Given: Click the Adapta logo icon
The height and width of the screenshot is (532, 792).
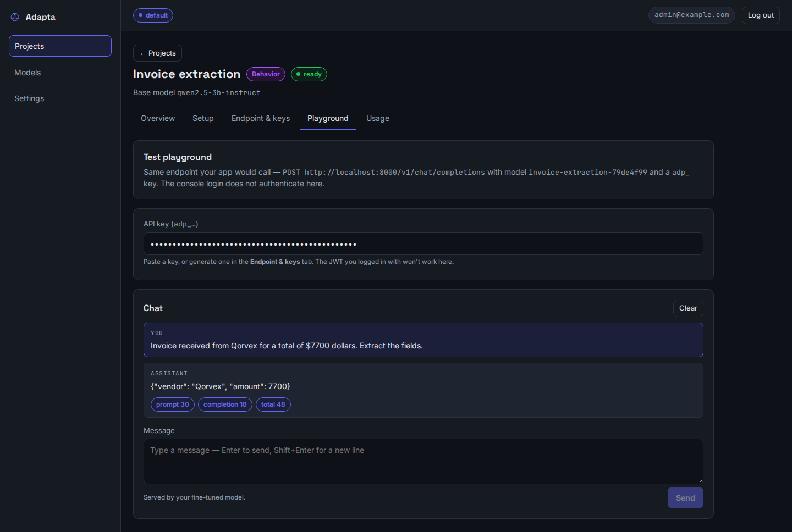Looking at the screenshot, I should 15,17.
